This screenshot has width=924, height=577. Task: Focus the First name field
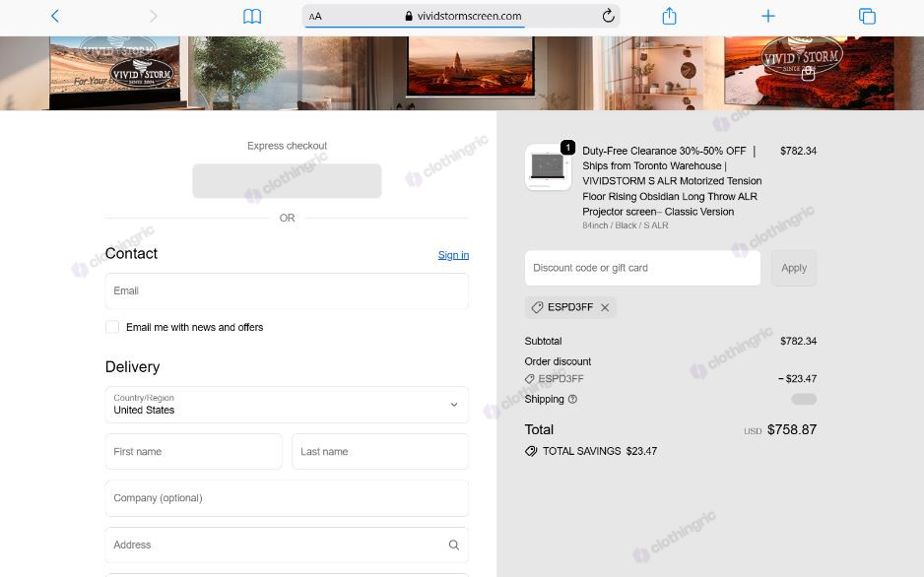coord(194,452)
